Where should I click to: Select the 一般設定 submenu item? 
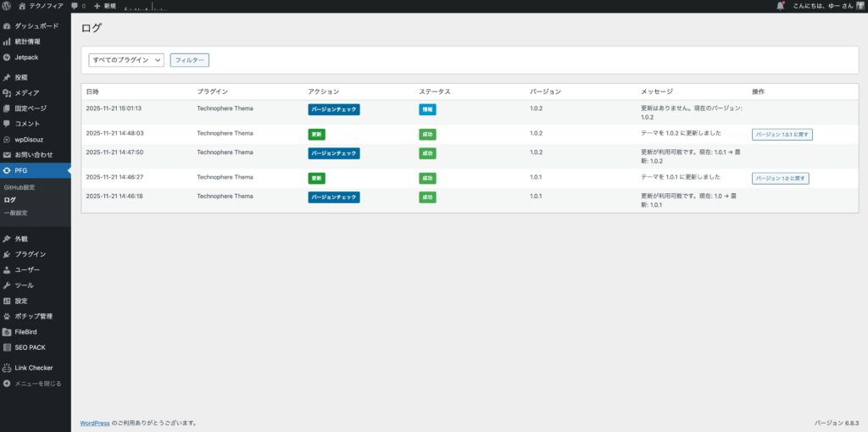16,213
